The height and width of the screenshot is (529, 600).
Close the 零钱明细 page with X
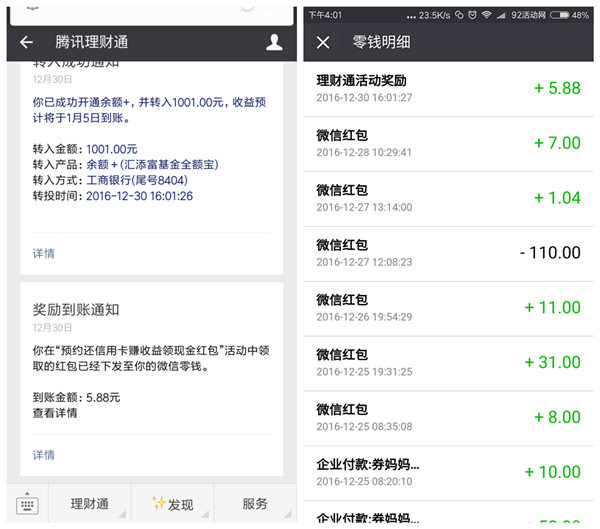click(x=323, y=42)
